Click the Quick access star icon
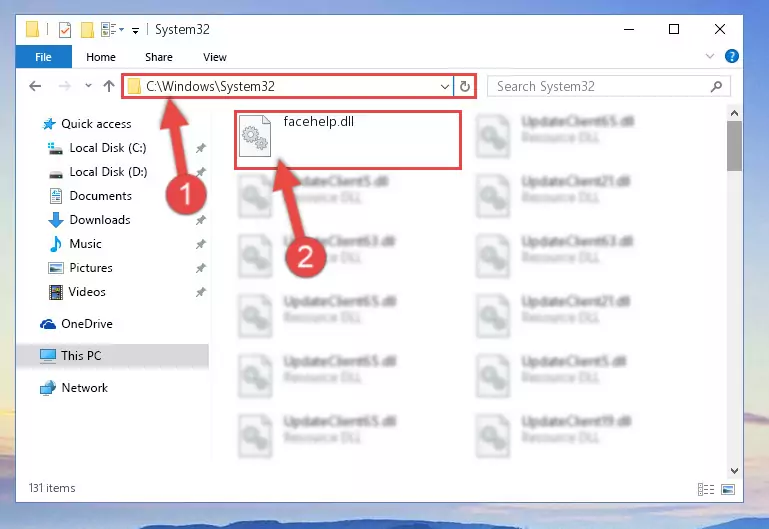769x529 pixels. pos(49,124)
